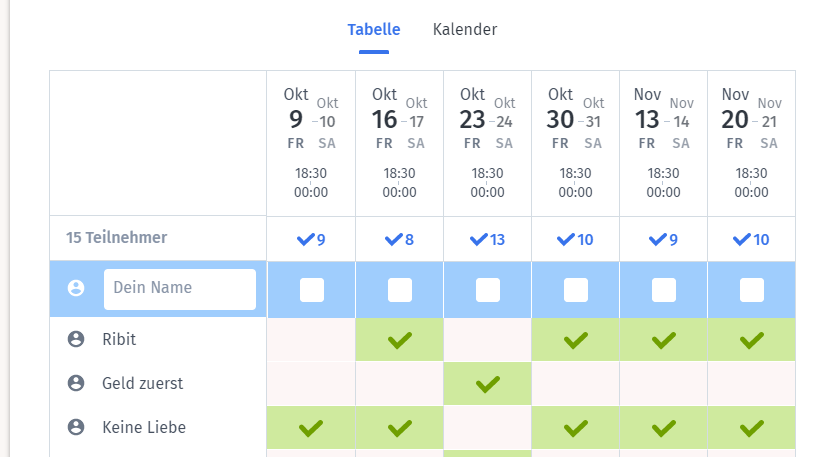Viewport: 826px width, 457px height.
Task: Click the Okt 9 date column header
Action: click(x=311, y=143)
